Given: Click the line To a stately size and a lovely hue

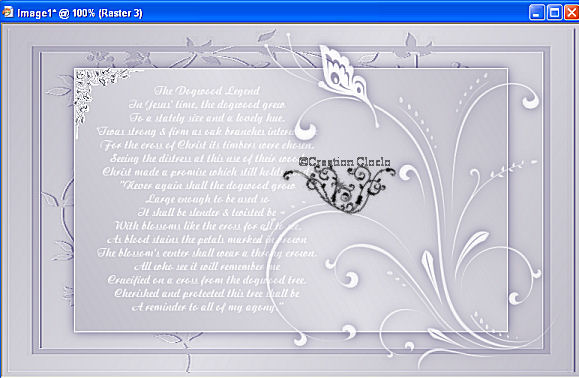Looking at the screenshot, I should (x=207, y=118).
